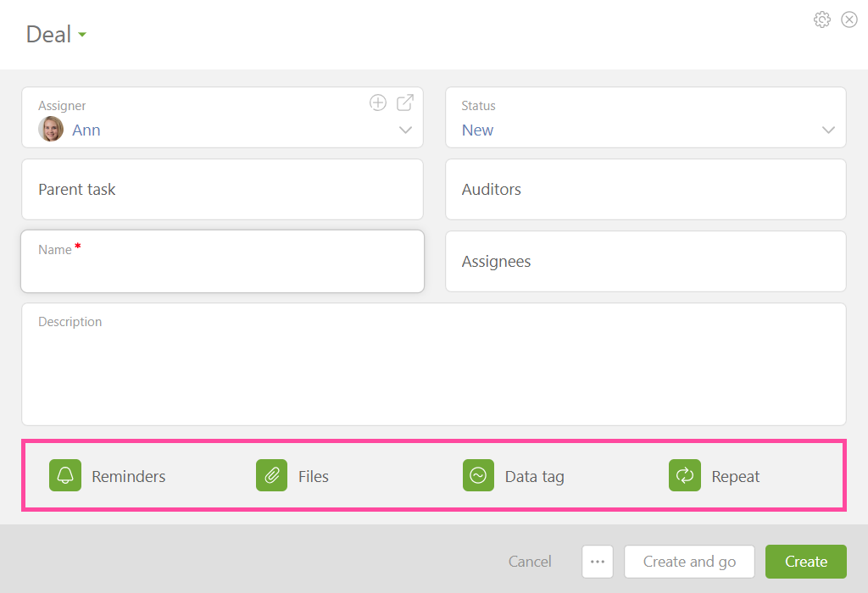This screenshot has height=593, width=868.
Task: Click the Reminders bell icon
Action: click(65, 475)
